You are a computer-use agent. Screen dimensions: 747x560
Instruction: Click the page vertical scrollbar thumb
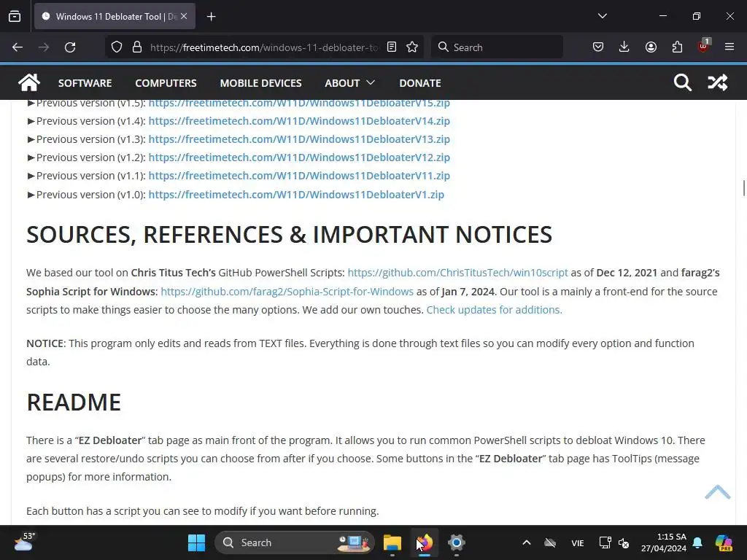(743, 188)
